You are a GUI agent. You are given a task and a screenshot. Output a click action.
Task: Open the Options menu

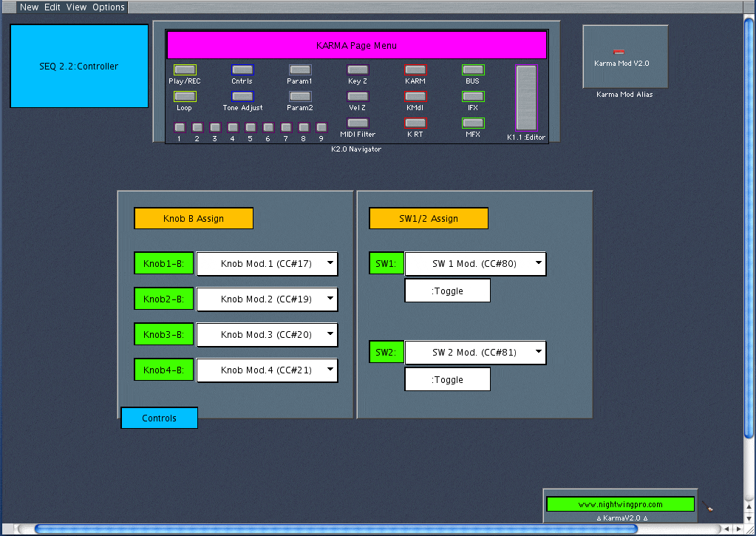click(x=109, y=7)
